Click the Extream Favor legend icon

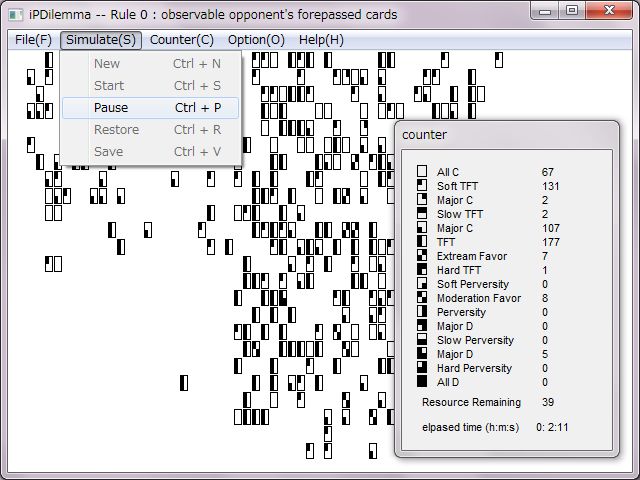coord(422,255)
